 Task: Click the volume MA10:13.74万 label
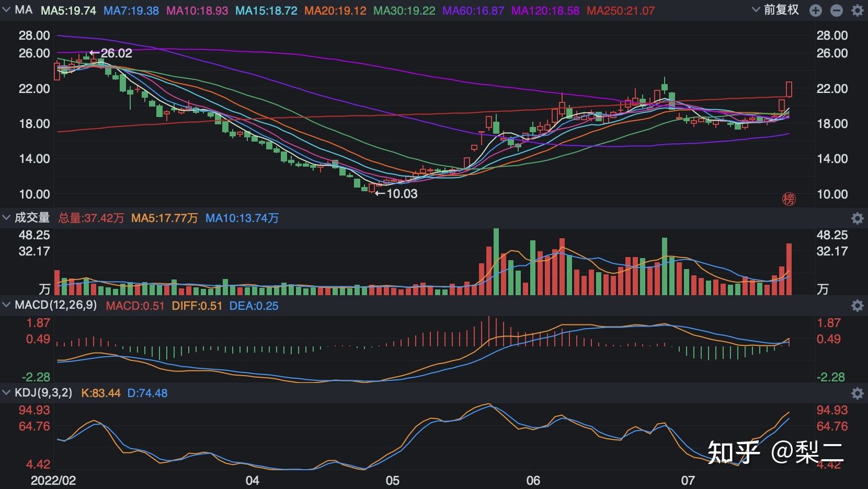tap(242, 218)
